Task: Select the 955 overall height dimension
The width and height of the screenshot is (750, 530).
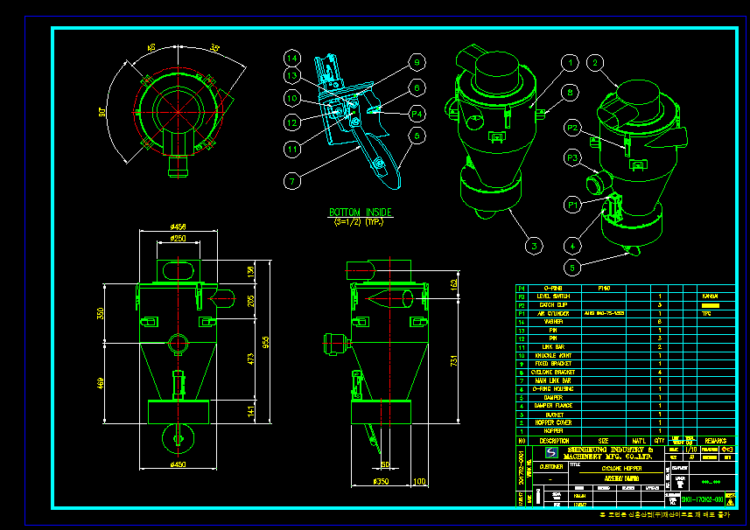Action: pos(266,340)
